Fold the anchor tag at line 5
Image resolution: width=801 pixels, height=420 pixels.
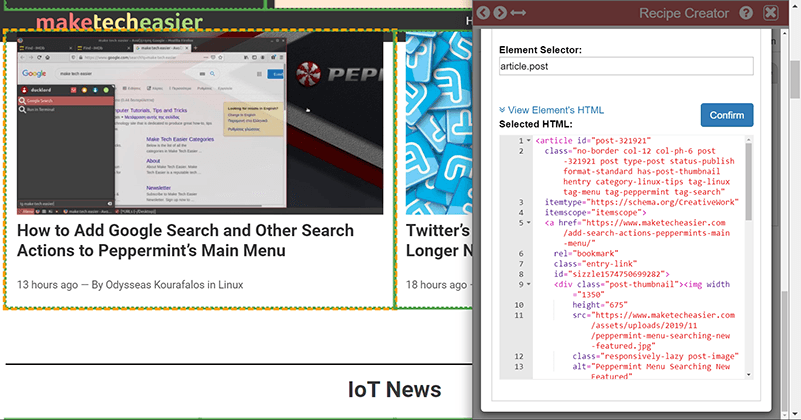coord(528,223)
